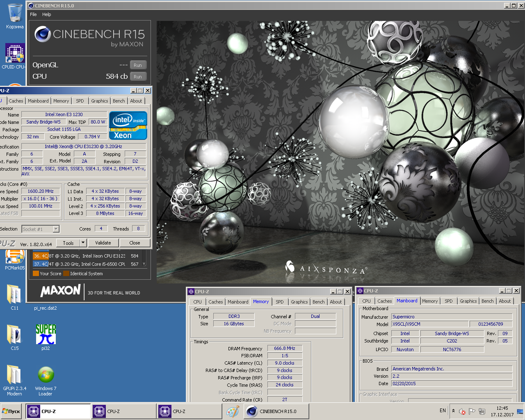Click the EN language indicator
Viewport: 525px width, 420px height.
[x=443, y=411]
